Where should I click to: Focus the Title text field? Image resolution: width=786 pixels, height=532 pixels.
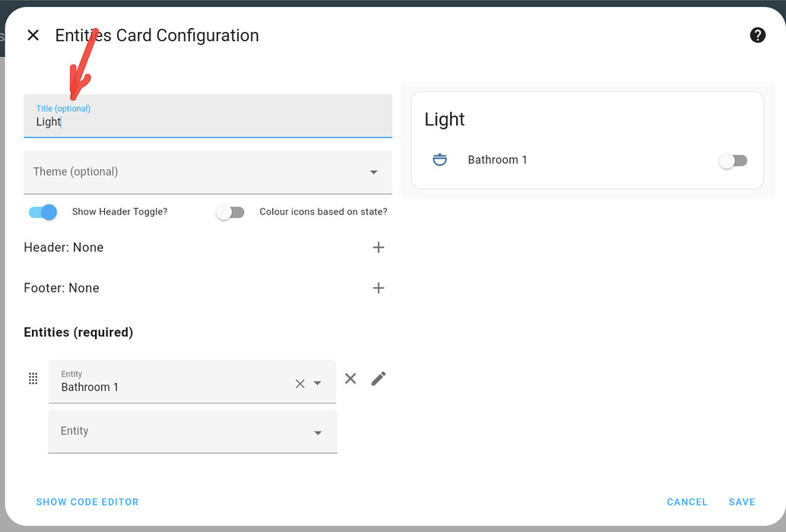point(208,122)
